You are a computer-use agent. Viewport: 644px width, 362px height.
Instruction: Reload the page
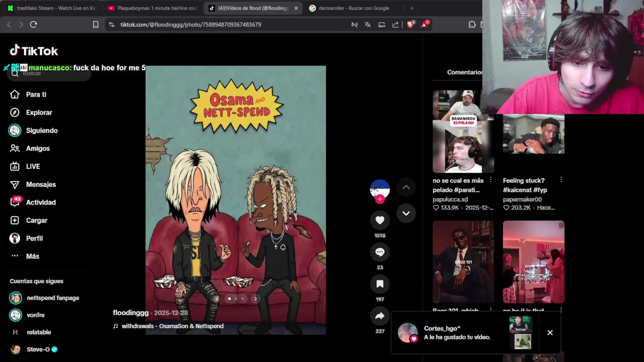pyautogui.click(x=33, y=24)
